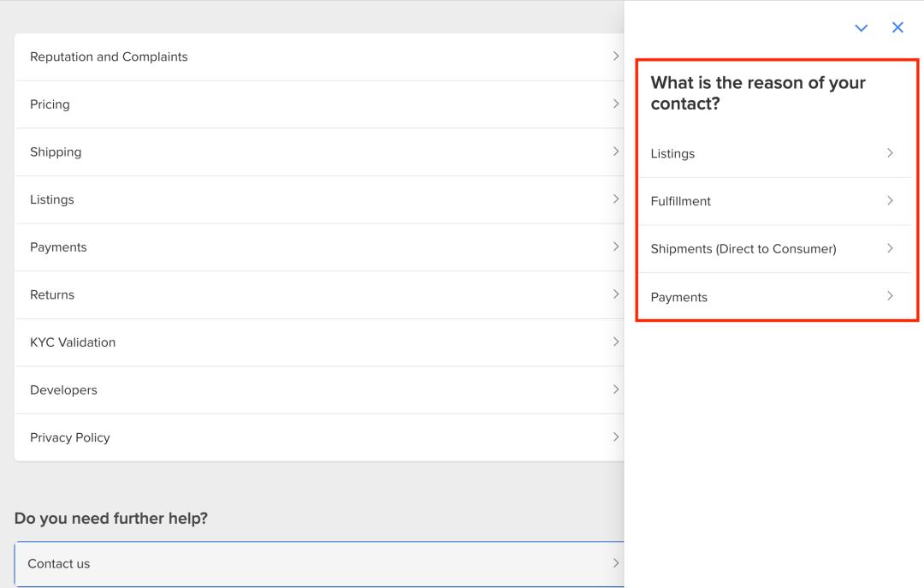
Task: Close the contact panel with X icon
Action: [897, 27]
